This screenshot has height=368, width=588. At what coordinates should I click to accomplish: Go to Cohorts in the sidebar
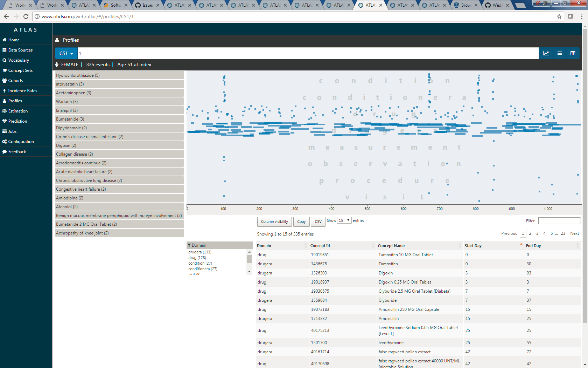coord(15,81)
